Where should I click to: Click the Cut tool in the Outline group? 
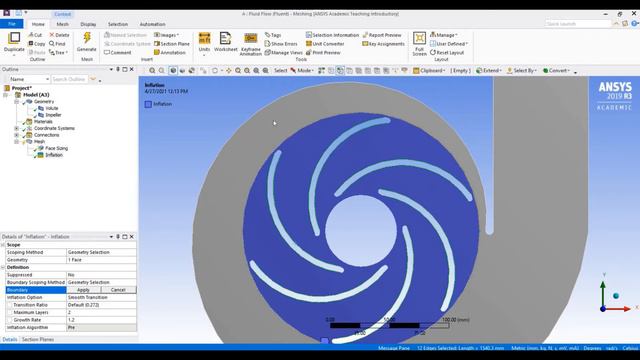[36, 35]
